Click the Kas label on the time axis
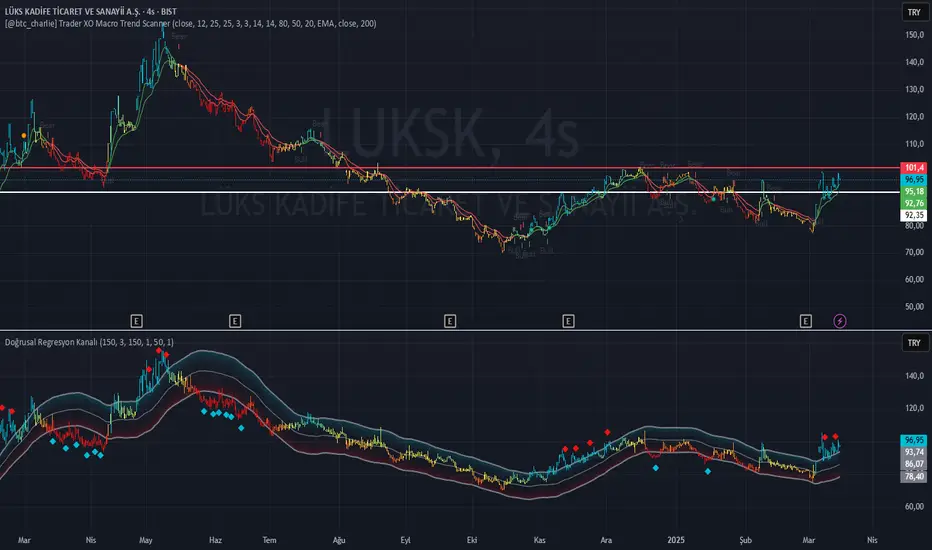Image resolution: width=932 pixels, height=550 pixels. pyautogui.click(x=539, y=540)
